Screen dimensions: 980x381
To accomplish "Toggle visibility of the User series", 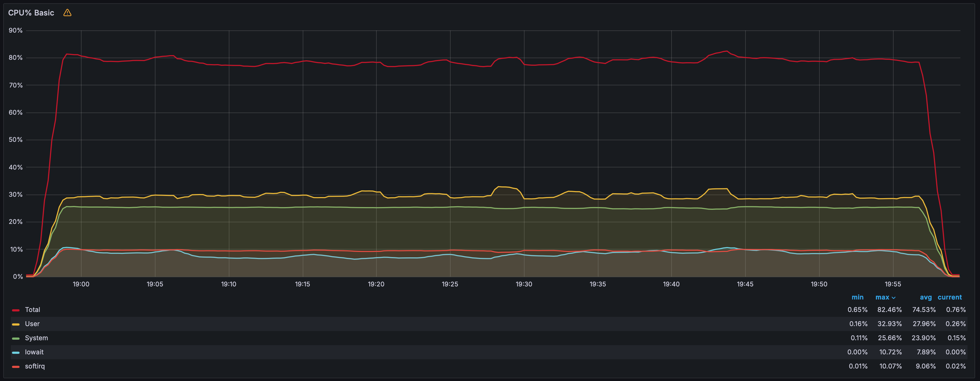I will [32, 324].
